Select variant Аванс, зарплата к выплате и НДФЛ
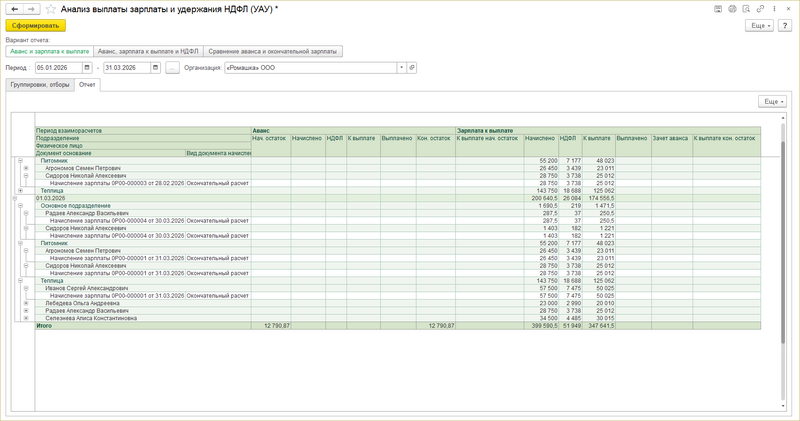This screenshot has width=800, height=421. 148,52
